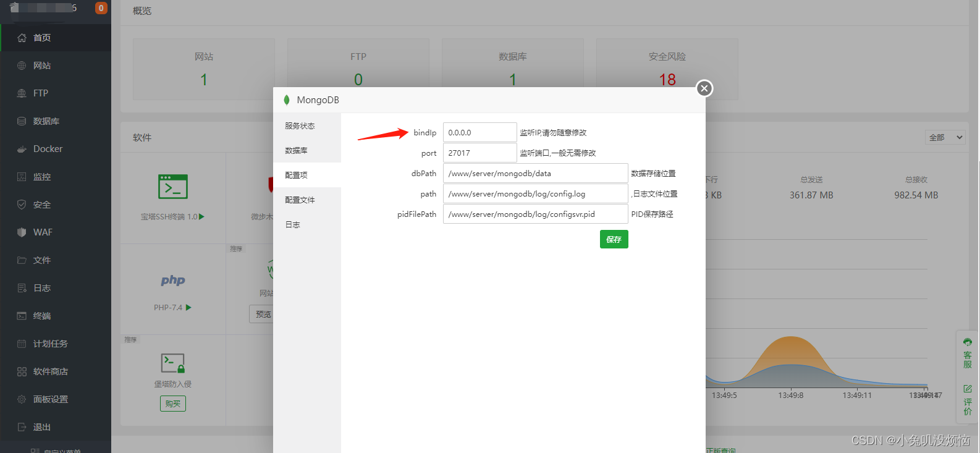
Task: Click the Docker whale icon
Action: click(x=22, y=149)
